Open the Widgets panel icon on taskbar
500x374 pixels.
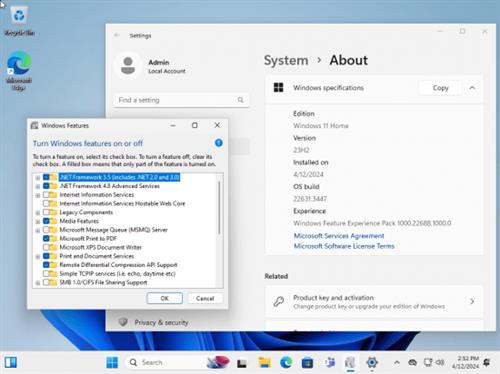coord(11,362)
